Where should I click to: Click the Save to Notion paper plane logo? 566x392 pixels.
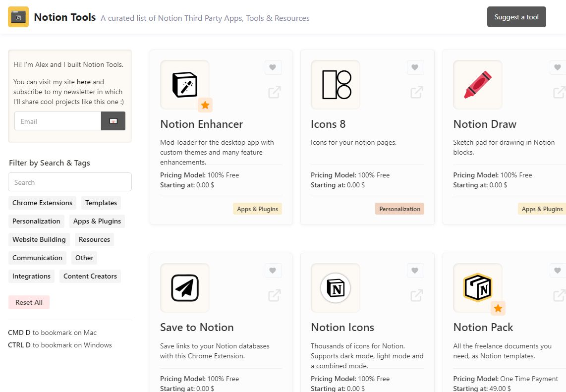(x=185, y=288)
